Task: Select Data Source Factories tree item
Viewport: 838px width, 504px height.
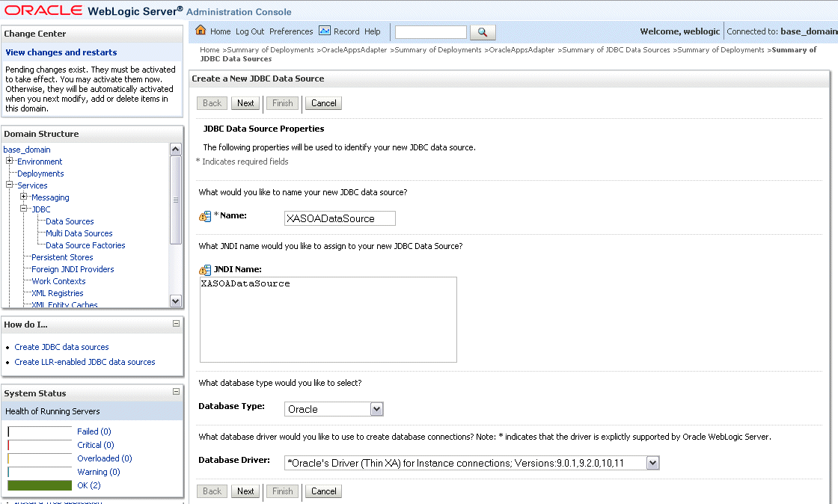Action: coord(85,245)
